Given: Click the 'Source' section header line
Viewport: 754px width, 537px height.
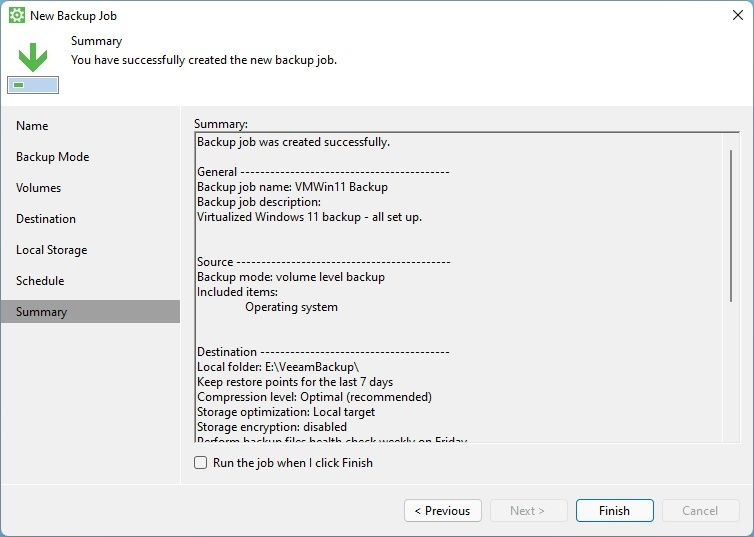Looking at the screenshot, I should pyautogui.click(x=324, y=262).
